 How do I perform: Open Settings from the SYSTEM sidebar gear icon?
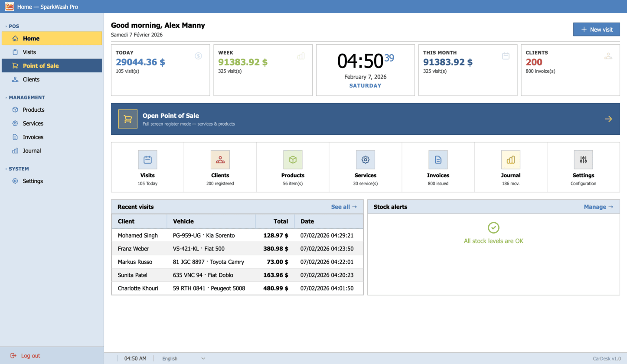click(x=14, y=181)
